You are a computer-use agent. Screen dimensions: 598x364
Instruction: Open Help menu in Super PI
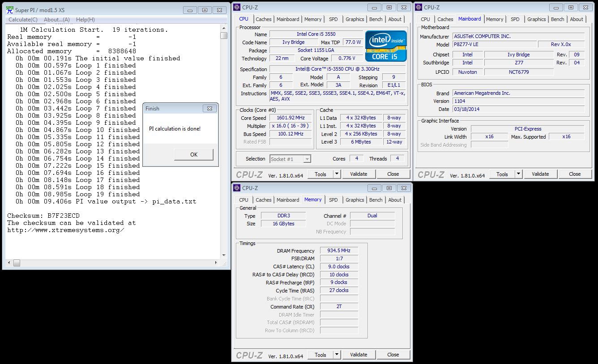click(85, 20)
